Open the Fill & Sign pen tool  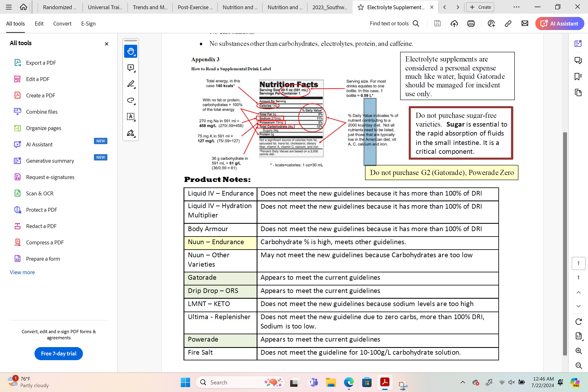point(130,133)
